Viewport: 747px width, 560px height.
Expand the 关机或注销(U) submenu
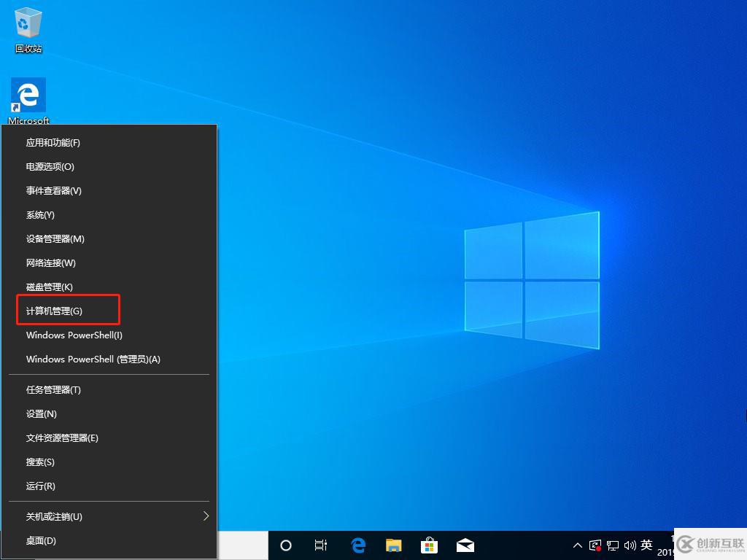109,517
